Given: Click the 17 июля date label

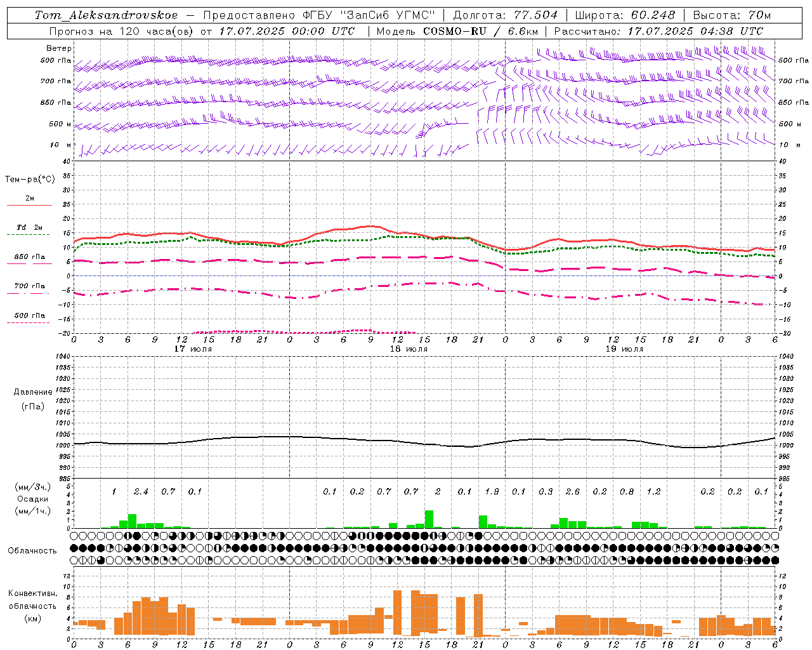Looking at the screenshot, I should coord(193,348).
